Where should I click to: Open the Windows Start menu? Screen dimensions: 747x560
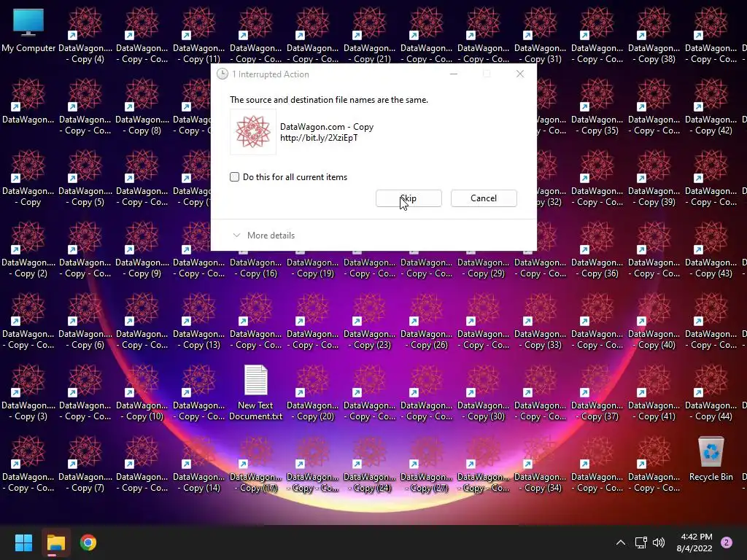click(x=23, y=542)
